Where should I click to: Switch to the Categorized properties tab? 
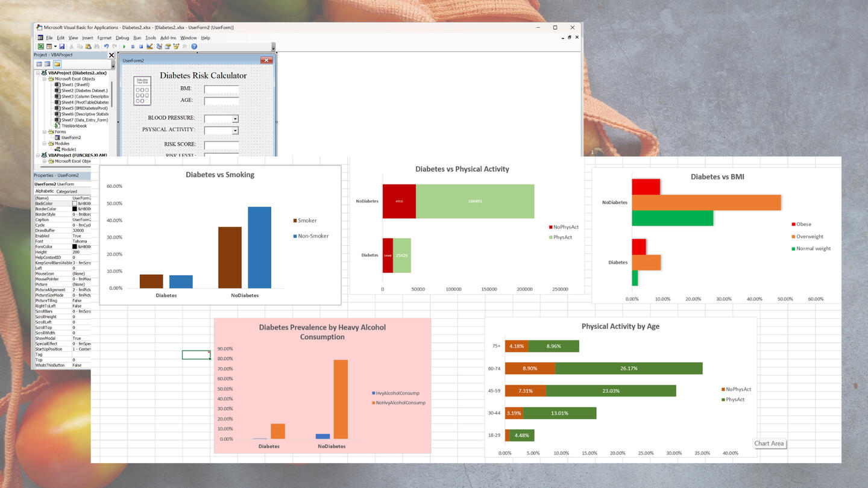click(68, 191)
